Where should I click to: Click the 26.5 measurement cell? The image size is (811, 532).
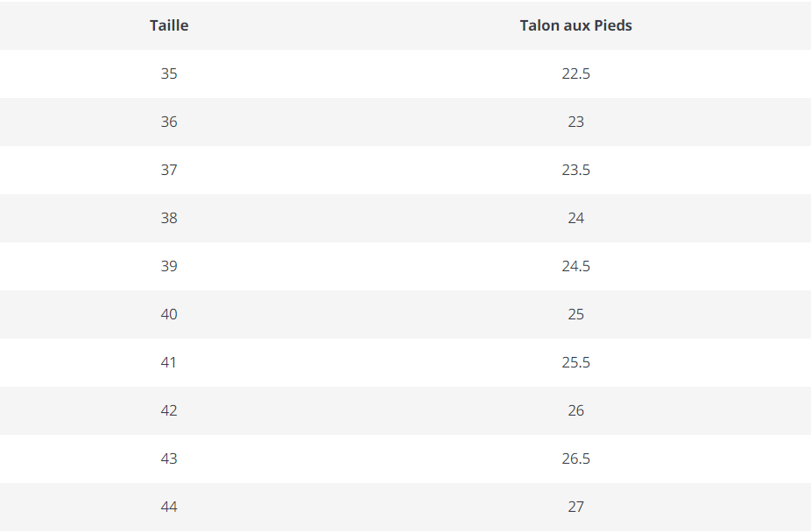pyautogui.click(x=575, y=458)
